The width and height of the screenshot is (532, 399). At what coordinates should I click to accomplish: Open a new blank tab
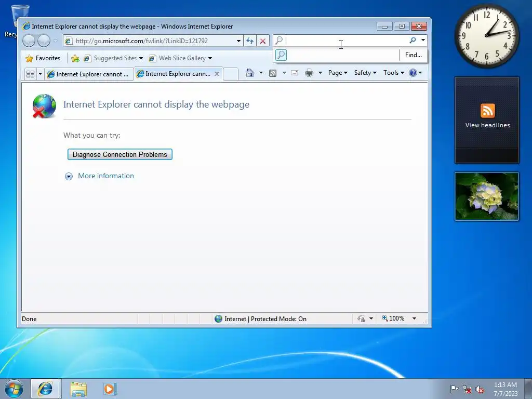point(231,74)
